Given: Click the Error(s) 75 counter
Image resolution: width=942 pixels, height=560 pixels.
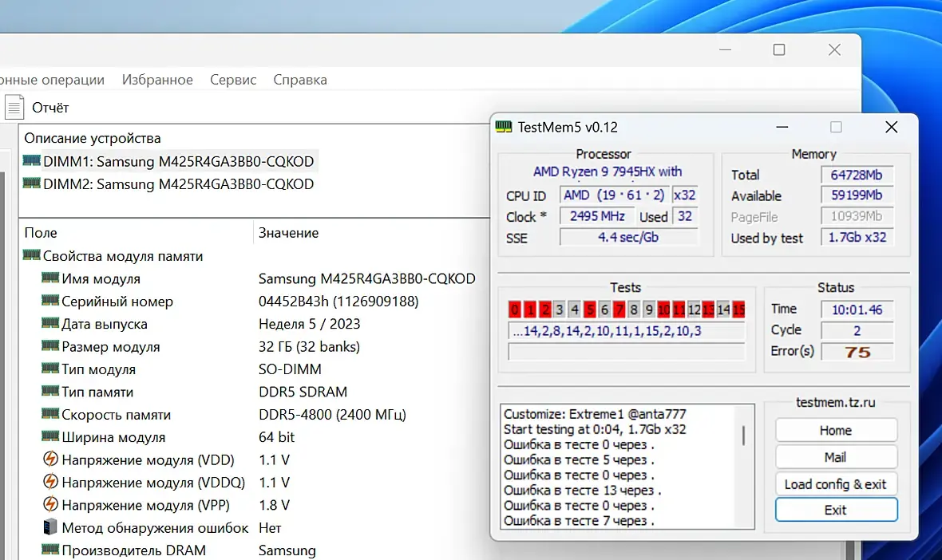Looking at the screenshot, I should click(857, 353).
